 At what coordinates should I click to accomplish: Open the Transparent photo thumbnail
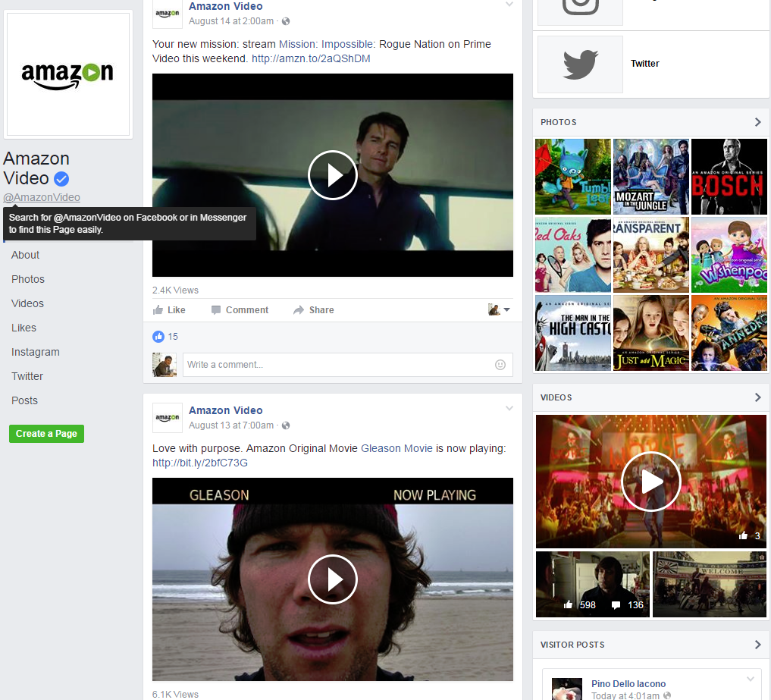point(651,255)
